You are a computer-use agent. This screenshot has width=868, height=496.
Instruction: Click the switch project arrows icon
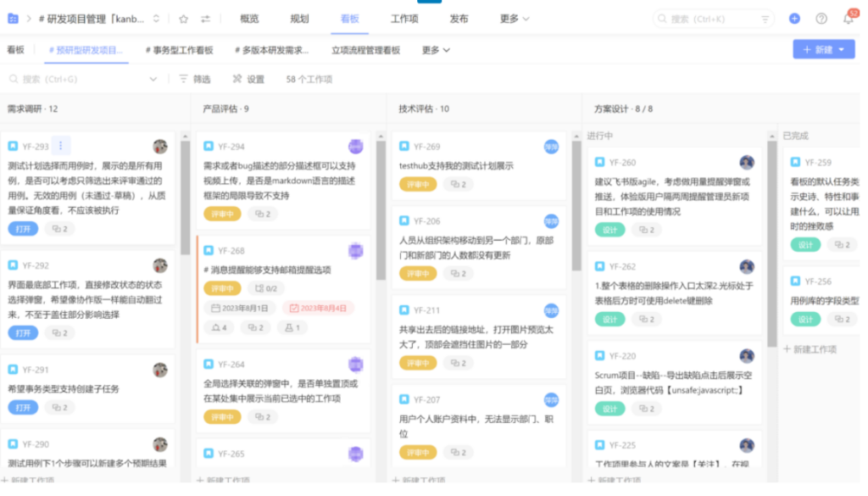[x=206, y=19]
